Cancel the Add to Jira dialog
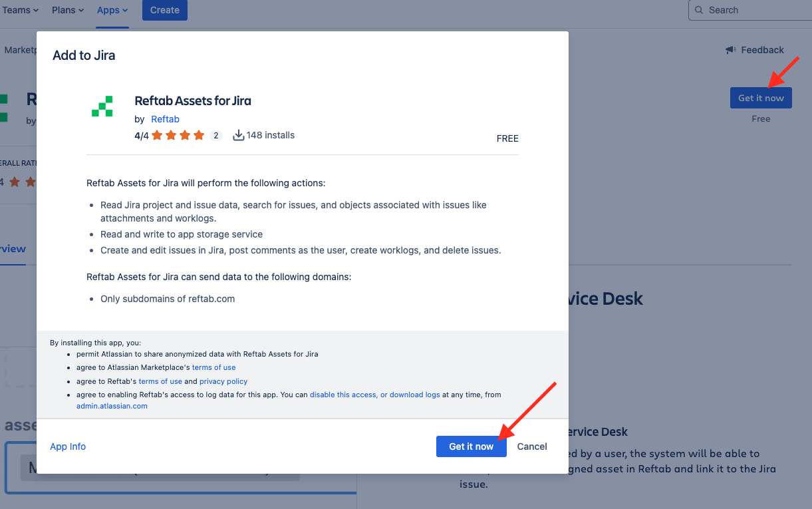 coord(532,446)
